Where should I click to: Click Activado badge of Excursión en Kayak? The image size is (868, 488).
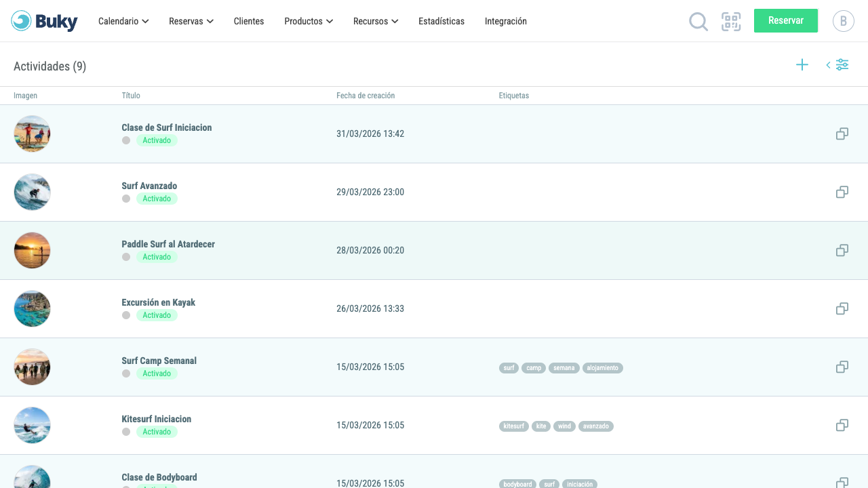click(x=157, y=315)
